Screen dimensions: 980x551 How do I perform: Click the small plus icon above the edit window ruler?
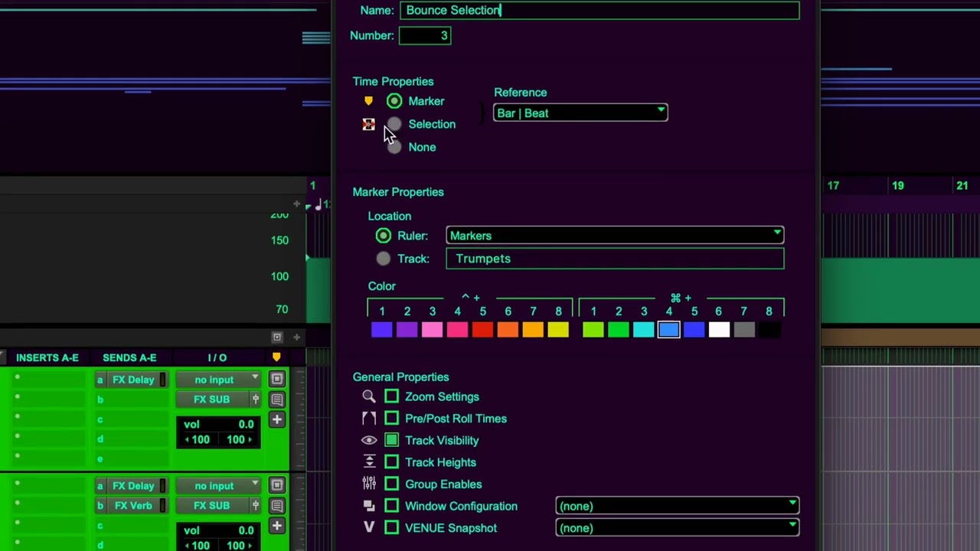click(296, 337)
